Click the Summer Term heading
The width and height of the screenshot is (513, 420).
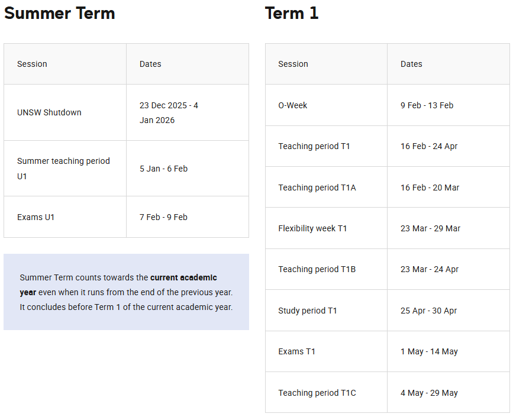(x=60, y=14)
